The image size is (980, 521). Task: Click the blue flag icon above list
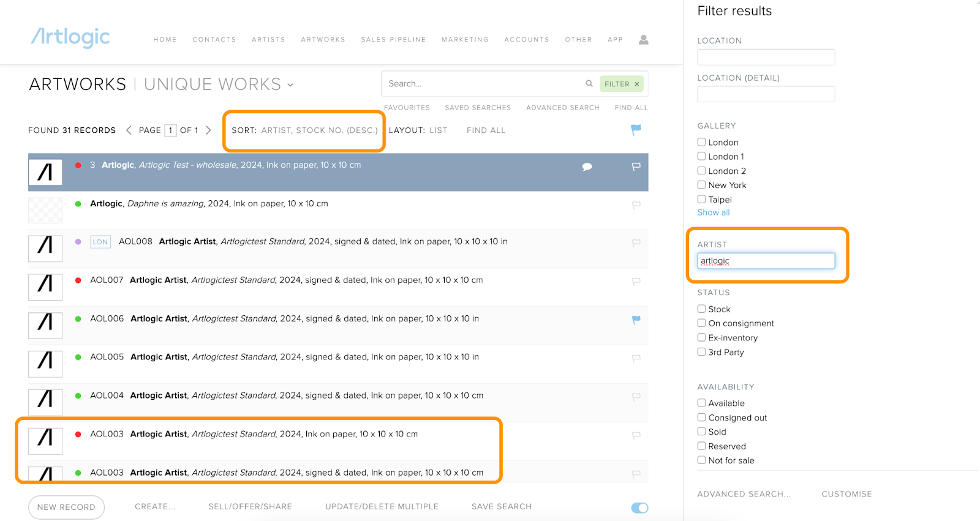coord(636,129)
